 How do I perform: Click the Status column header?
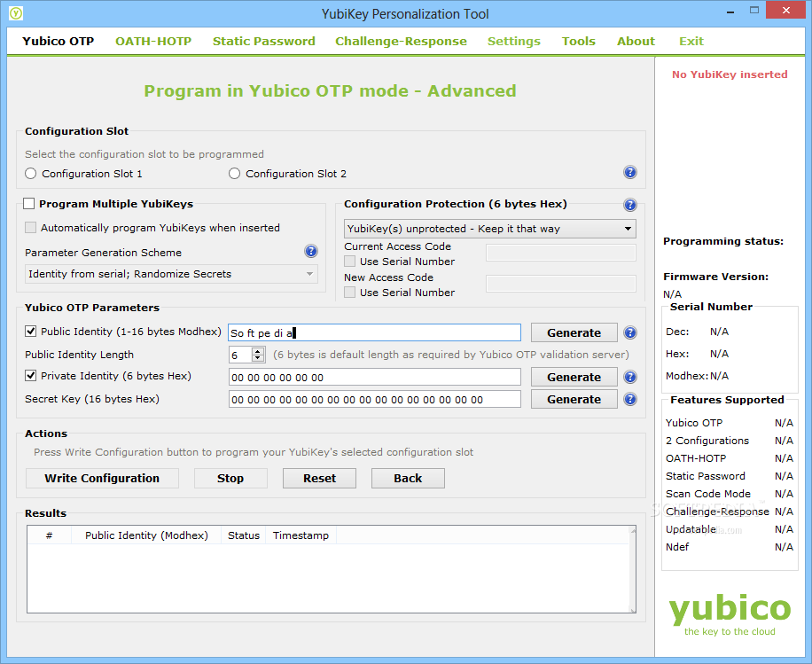pyautogui.click(x=244, y=535)
